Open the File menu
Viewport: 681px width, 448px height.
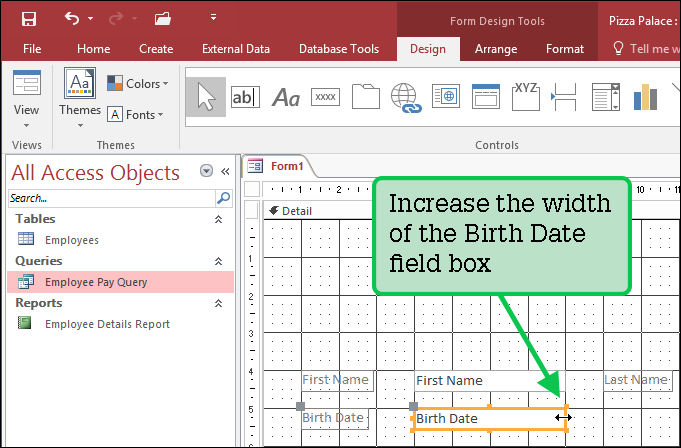[32, 49]
